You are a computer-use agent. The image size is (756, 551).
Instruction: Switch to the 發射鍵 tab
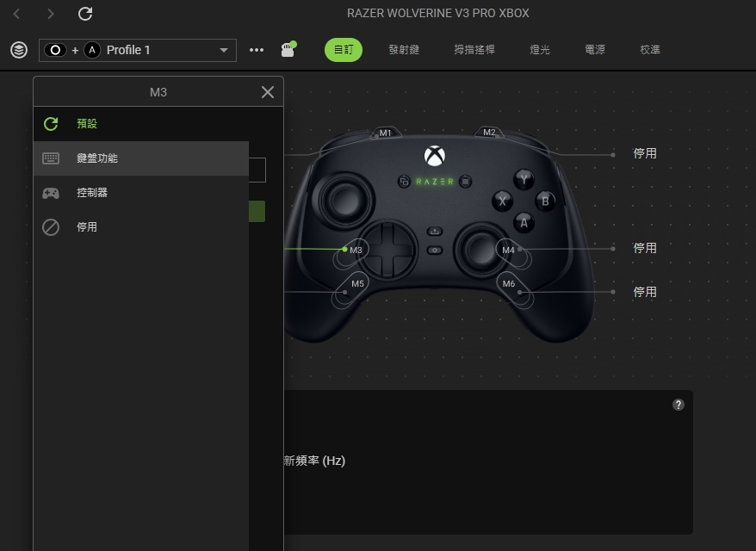pyautogui.click(x=404, y=50)
